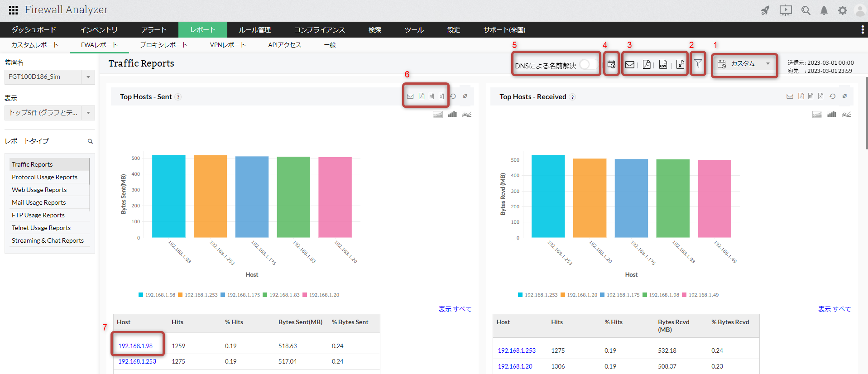The height and width of the screenshot is (374, 868).
Task: Maximize the Top Hosts - Received widget
Action: (844, 96)
